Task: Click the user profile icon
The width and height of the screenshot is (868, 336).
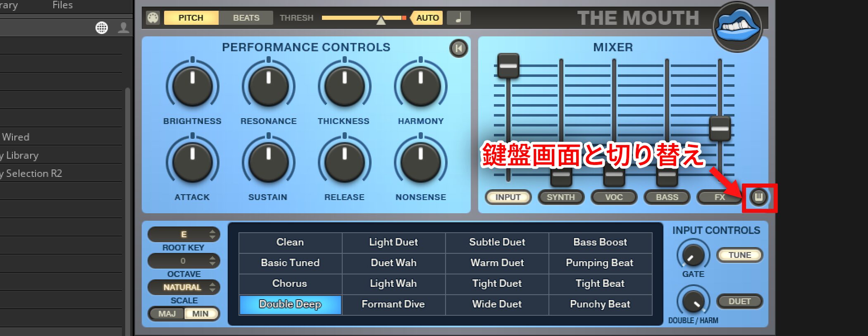Action: 123,28
